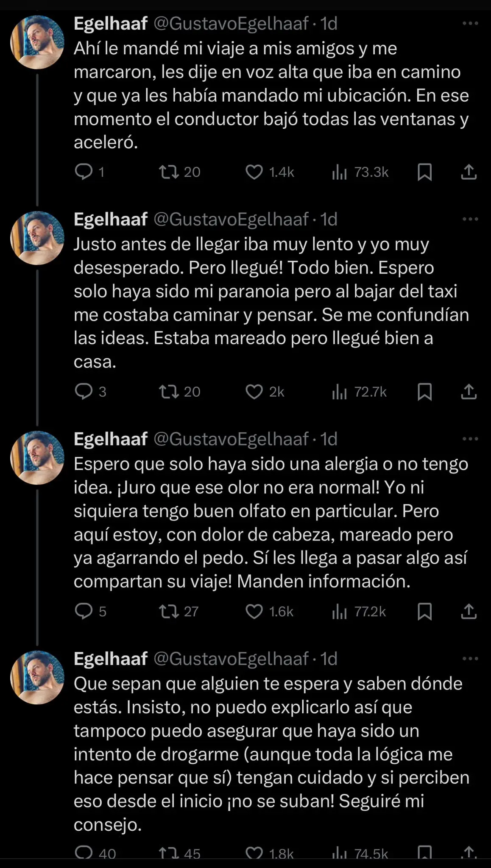
Task: View analytics showing 73.3k views
Action: 360,172
